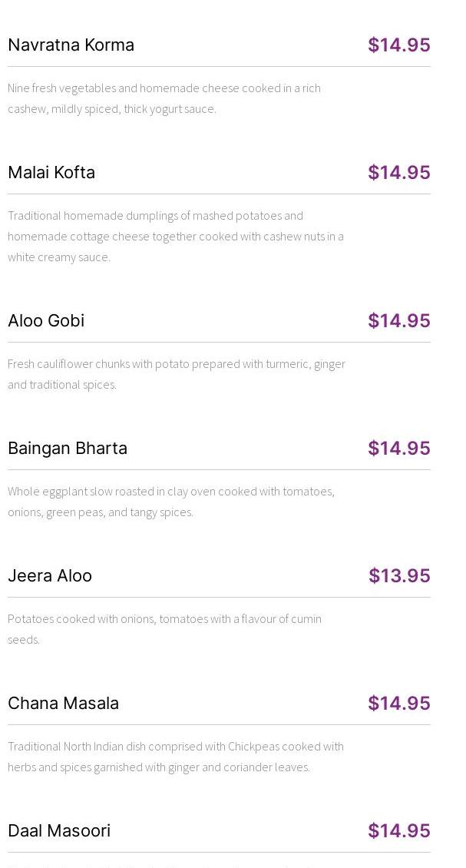Screen dimensions: 466x868
Task: Select the Aloo Gobi cauliflower description
Action: [x=177, y=374]
